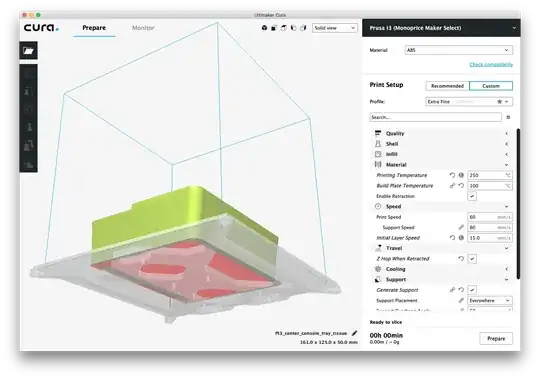
Task: Open the Check compatibility link
Action: [x=491, y=64]
